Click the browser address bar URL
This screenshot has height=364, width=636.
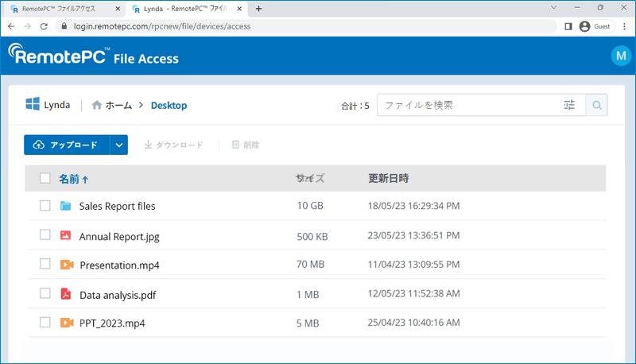[x=162, y=26]
